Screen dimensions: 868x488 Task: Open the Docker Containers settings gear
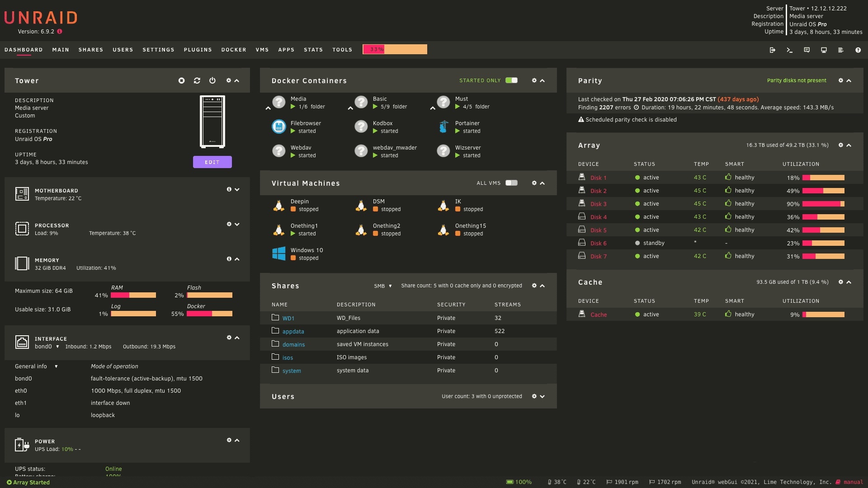click(534, 80)
